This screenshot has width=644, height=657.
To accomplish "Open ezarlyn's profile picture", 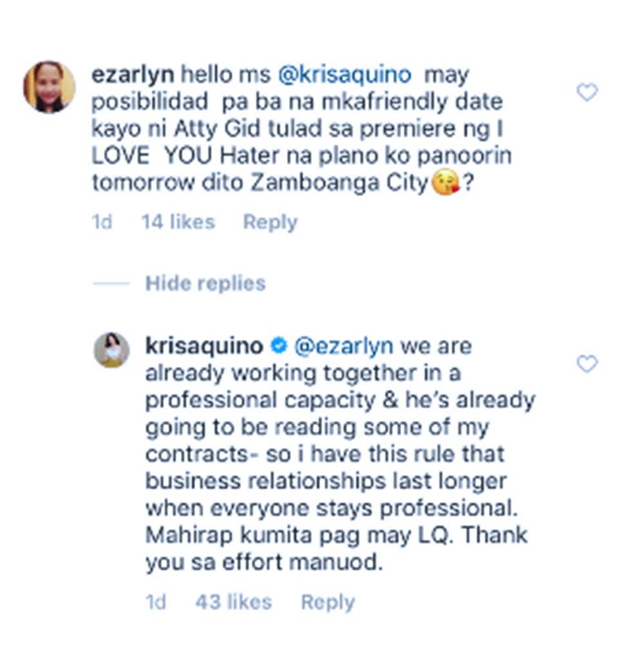I will [x=49, y=87].
